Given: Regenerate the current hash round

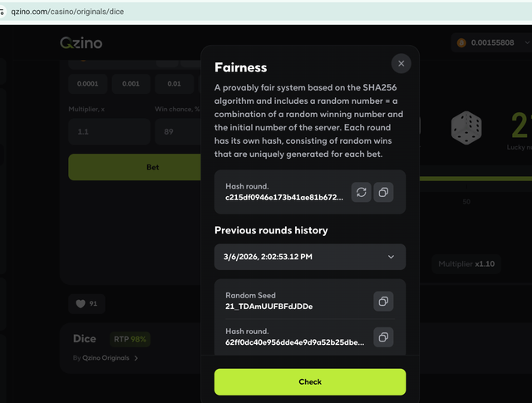Looking at the screenshot, I should (x=362, y=192).
